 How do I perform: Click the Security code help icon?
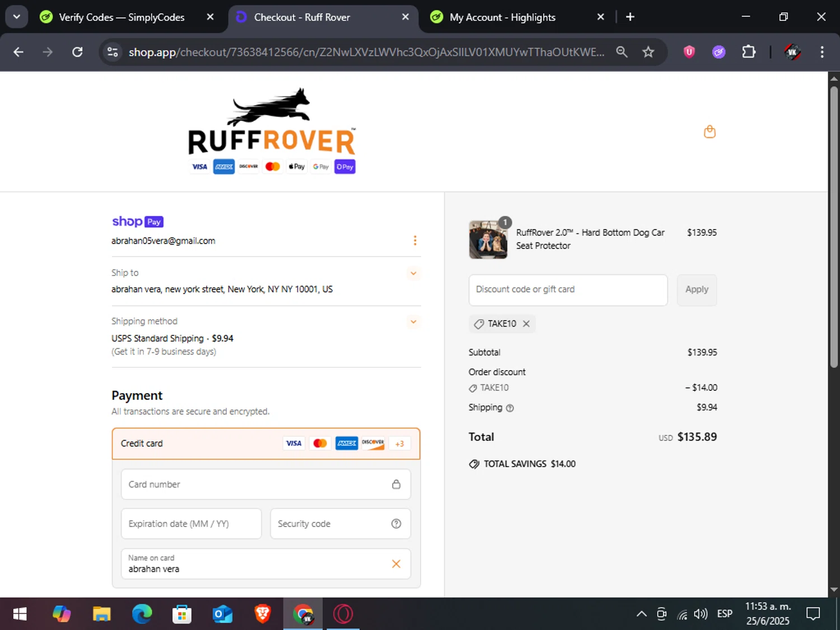[x=396, y=524]
